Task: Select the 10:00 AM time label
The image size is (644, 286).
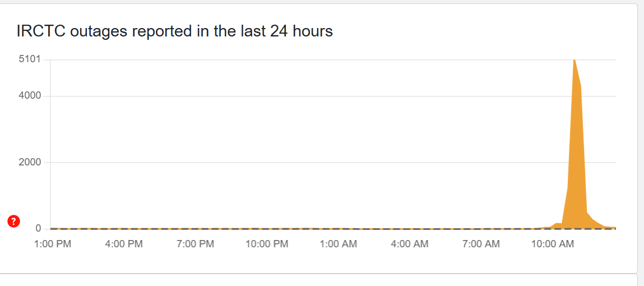Action: 553,244
